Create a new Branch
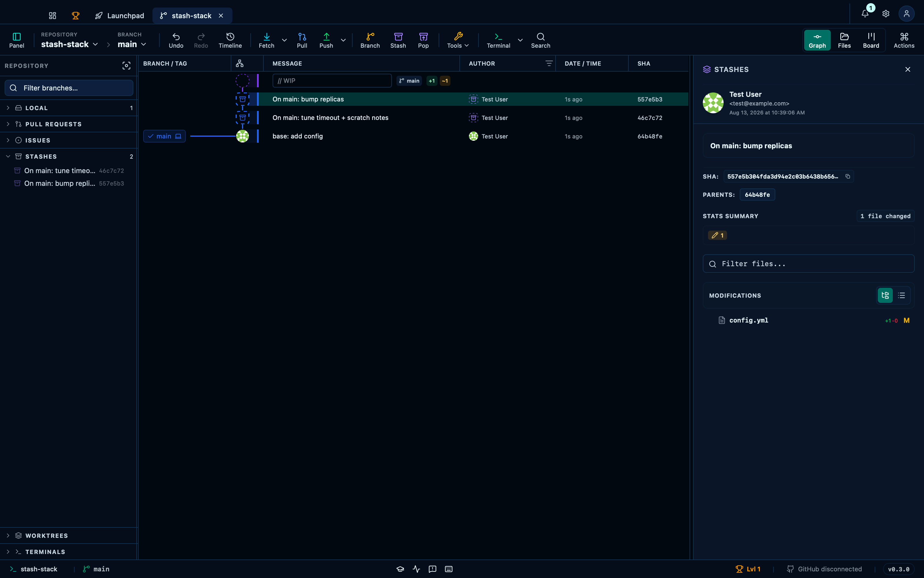The height and width of the screenshot is (578, 924). [370, 40]
